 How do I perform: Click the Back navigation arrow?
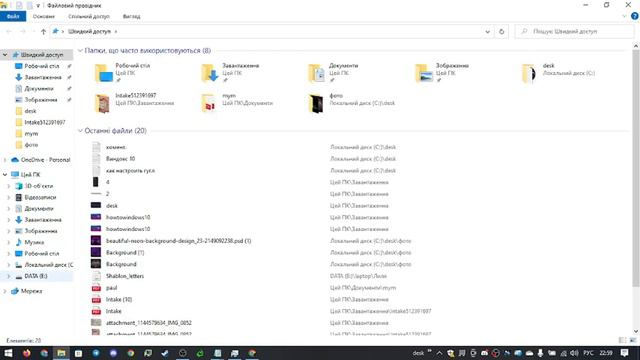coord(9,31)
